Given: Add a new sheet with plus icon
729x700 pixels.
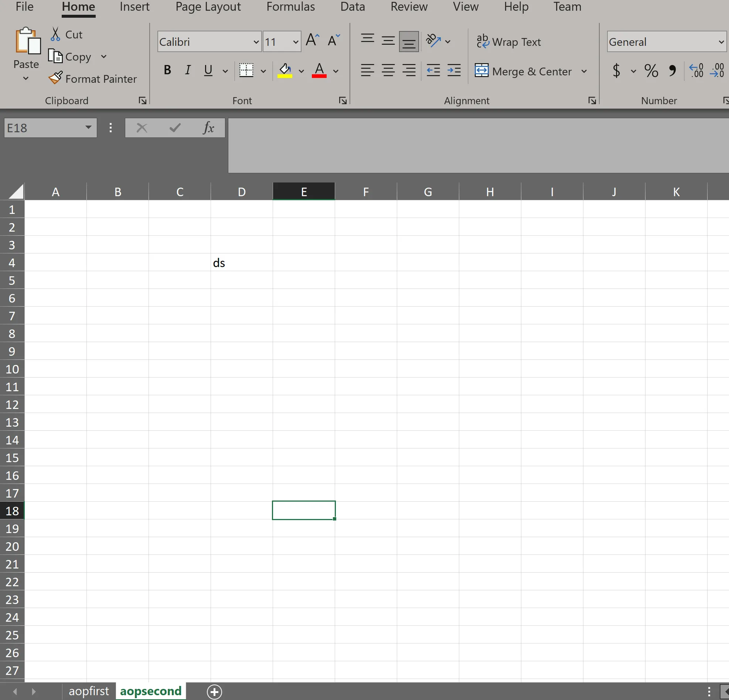Looking at the screenshot, I should 214,692.
